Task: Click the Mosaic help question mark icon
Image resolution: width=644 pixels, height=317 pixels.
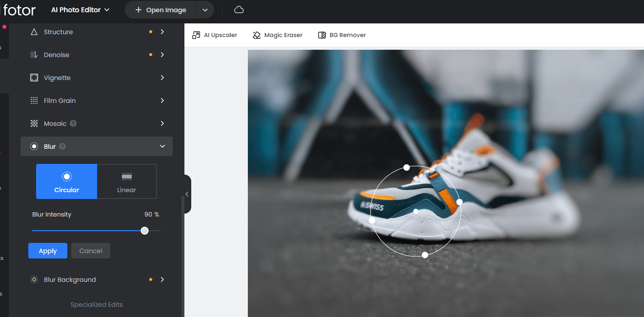Action: pyautogui.click(x=73, y=123)
